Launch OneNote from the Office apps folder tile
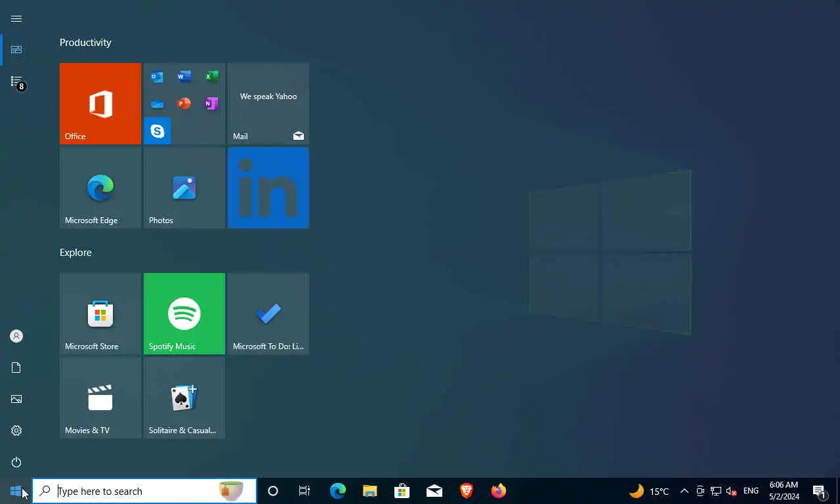 211,104
